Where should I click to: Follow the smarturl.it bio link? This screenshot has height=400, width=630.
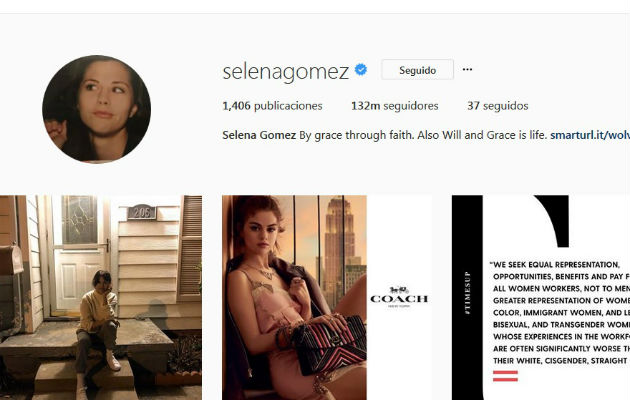590,135
